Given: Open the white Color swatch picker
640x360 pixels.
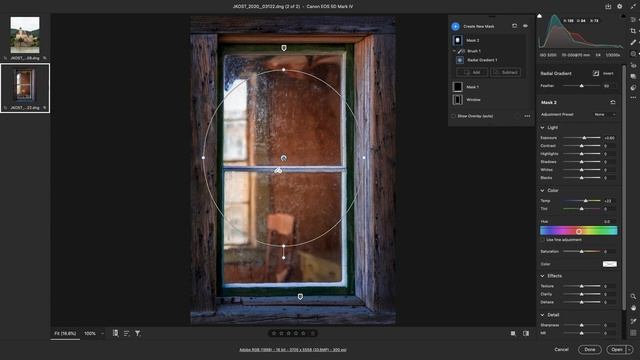Looking at the screenshot, I should click(x=610, y=264).
